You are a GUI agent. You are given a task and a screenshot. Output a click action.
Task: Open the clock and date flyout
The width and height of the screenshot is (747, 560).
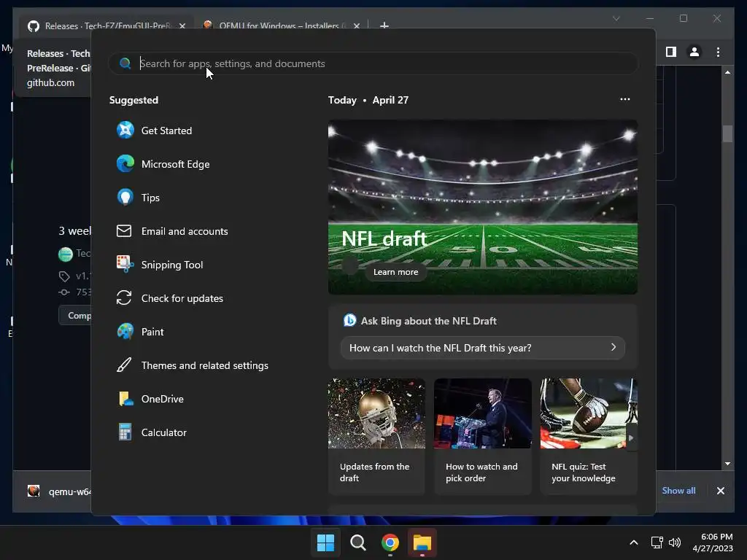[712, 542]
